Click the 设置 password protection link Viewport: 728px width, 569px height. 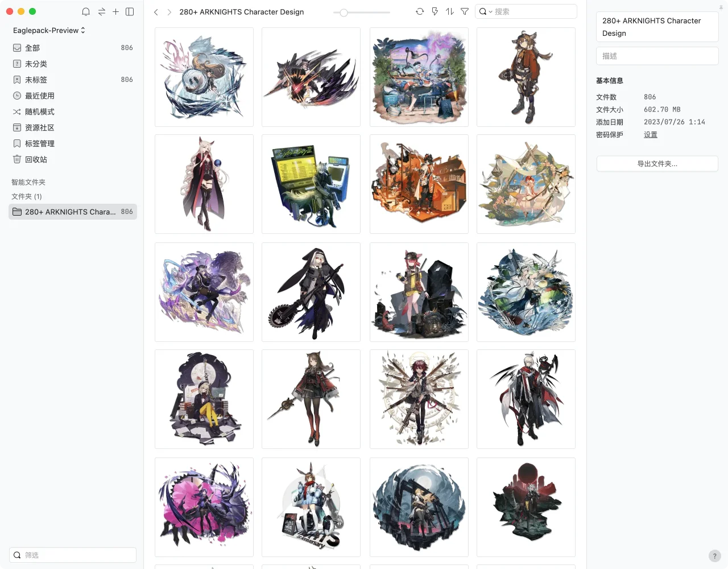(651, 135)
